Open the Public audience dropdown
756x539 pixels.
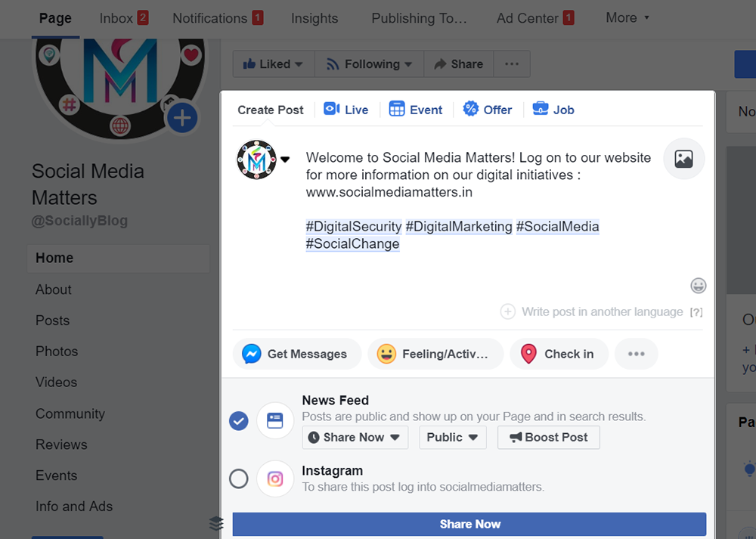tap(453, 437)
